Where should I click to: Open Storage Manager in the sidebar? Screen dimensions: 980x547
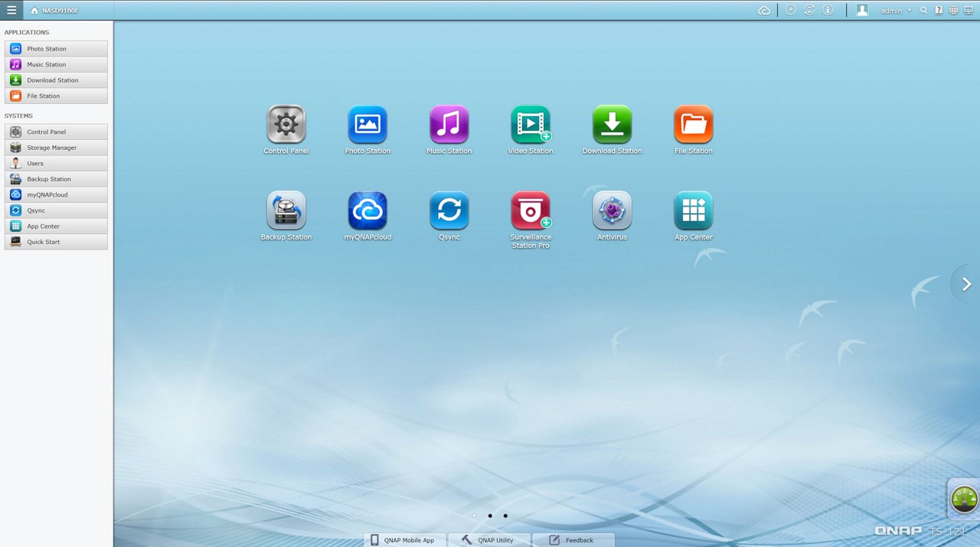(56, 148)
